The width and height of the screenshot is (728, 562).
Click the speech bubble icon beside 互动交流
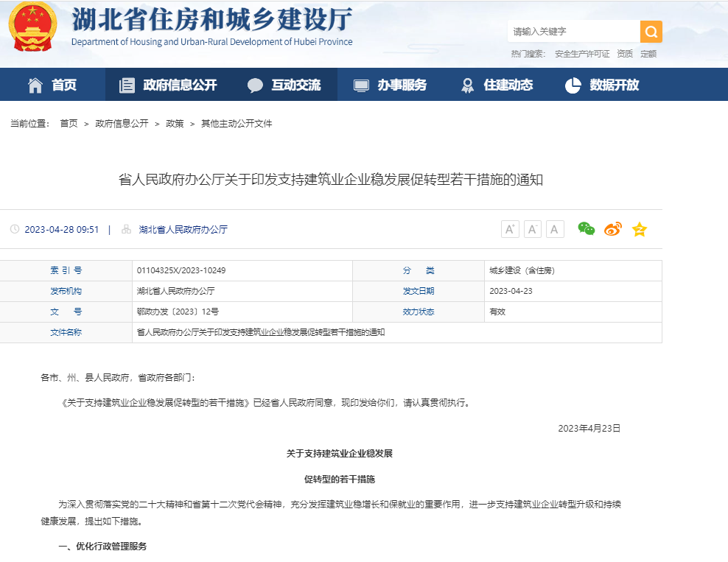[254, 84]
